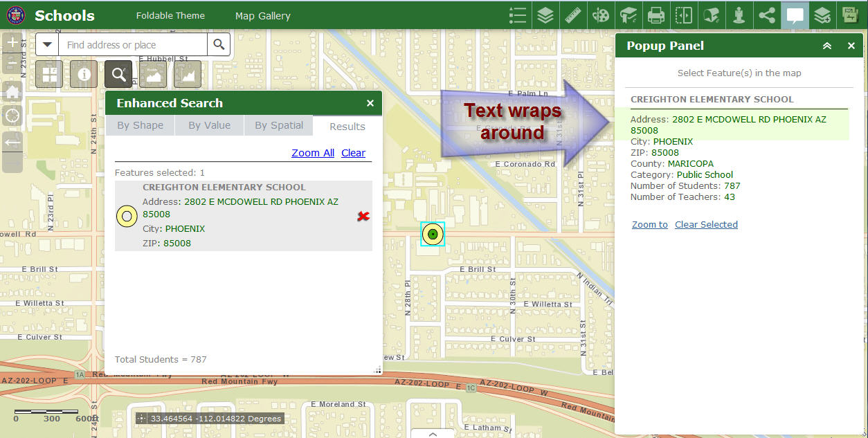
Task: Expand the search source dropdown arrow
Action: (x=47, y=45)
